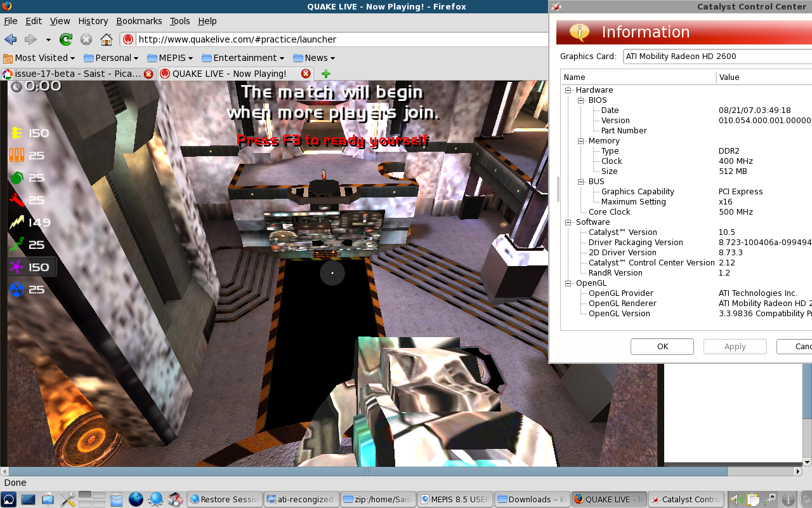This screenshot has width=812, height=508.
Task: Click the Quake Live site favicon in address bar
Action: tap(128, 39)
